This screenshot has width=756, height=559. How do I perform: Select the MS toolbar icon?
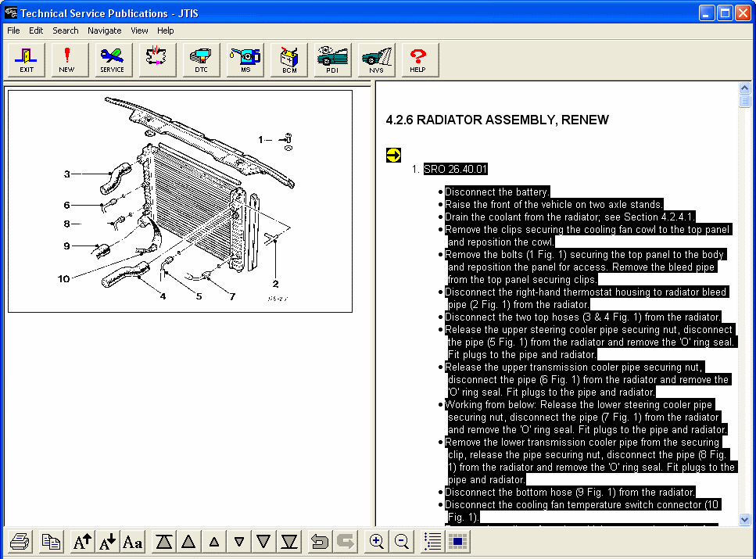pos(245,59)
